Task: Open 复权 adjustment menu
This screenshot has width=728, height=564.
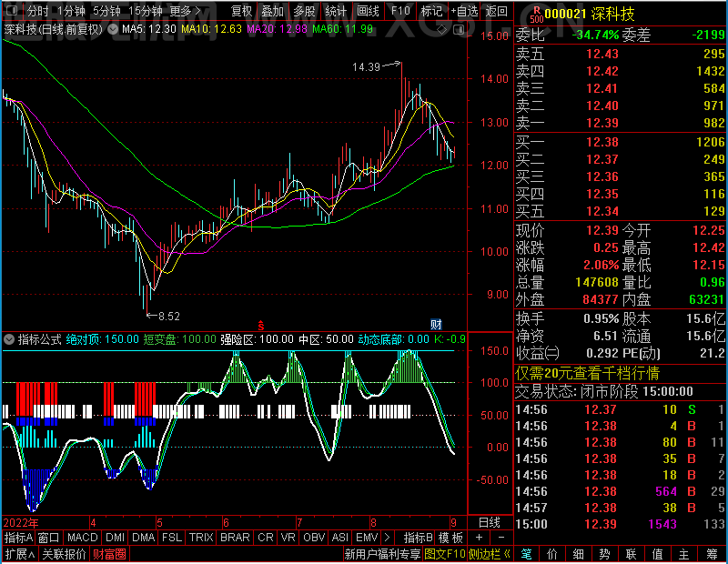Action: pyautogui.click(x=241, y=11)
